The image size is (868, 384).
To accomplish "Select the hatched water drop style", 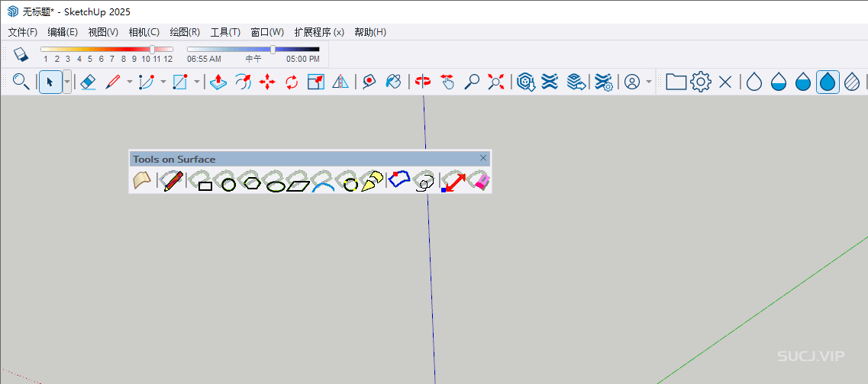I will point(853,82).
